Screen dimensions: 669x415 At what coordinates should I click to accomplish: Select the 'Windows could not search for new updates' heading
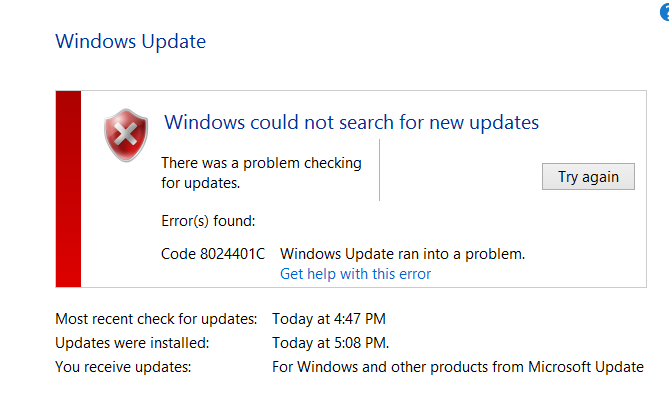[x=352, y=122]
